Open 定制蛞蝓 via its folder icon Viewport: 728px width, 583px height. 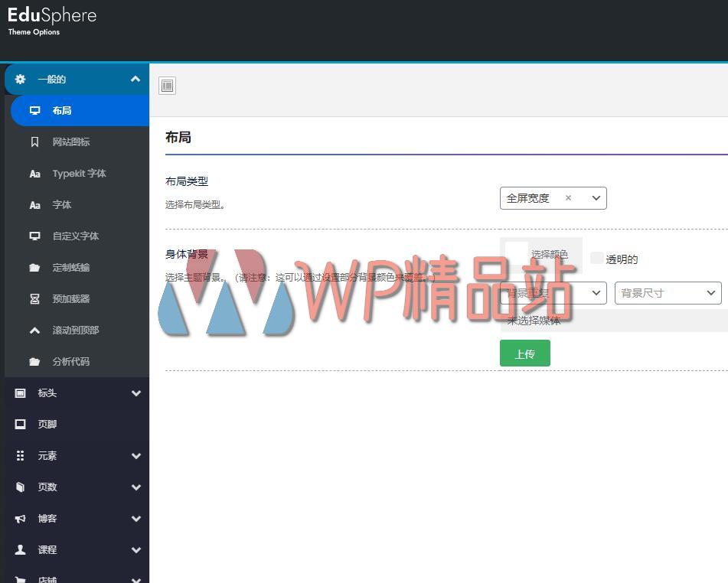[x=33, y=267]
